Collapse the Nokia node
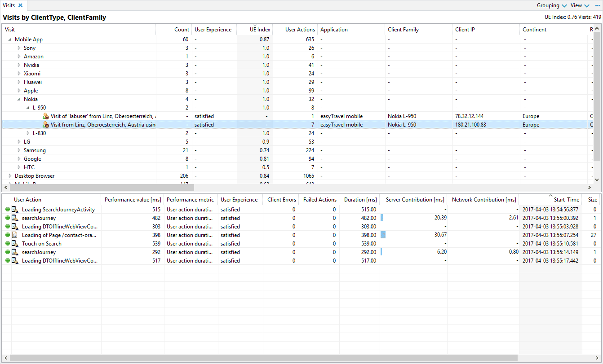 coord(19,99)
